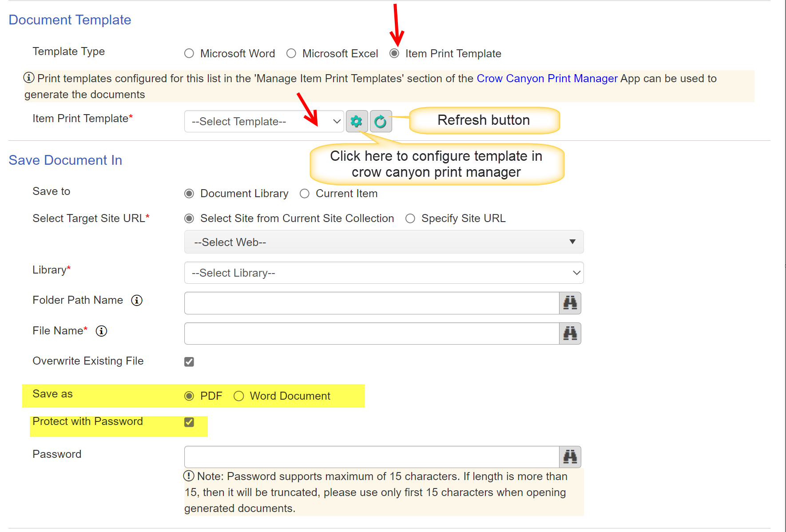Image resolution: width=786 pixels, height=532 pixels.
Task: Click the Select Target Site URL label
Action: (x=91, y=218)
